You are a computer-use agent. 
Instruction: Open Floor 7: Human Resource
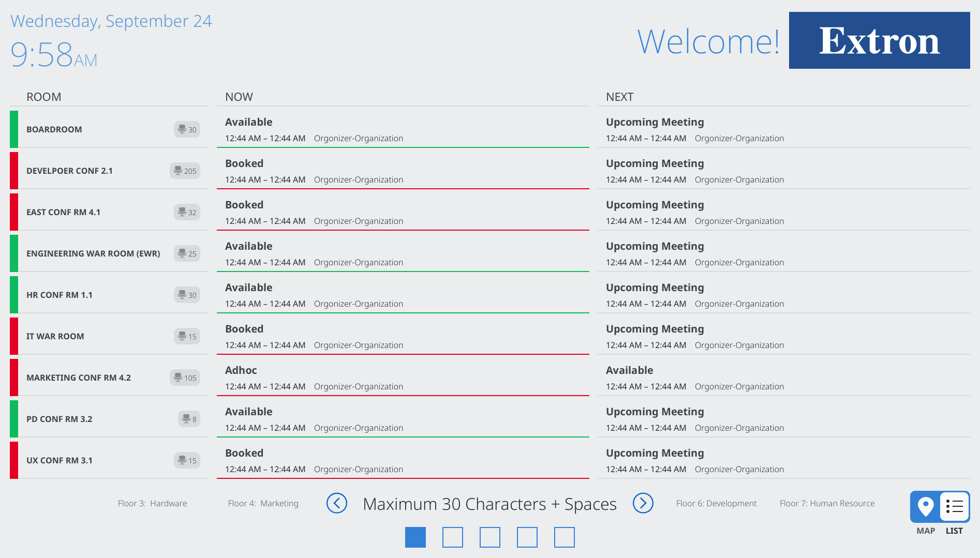[827, 504]
